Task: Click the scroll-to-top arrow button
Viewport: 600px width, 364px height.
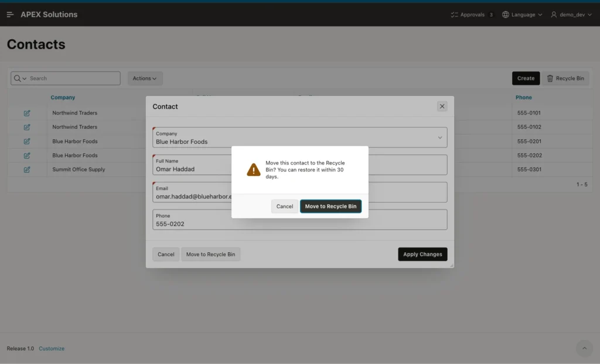Action: tap(584, 348)
